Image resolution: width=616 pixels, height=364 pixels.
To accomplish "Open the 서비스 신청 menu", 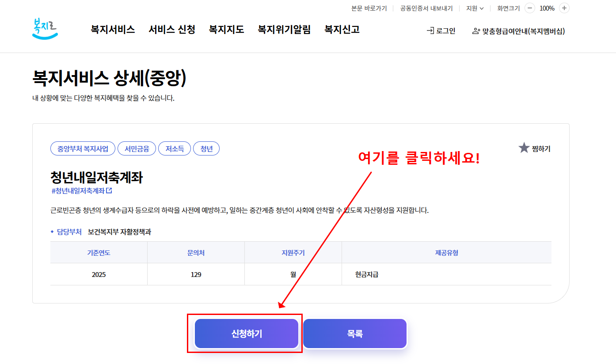I will tap(171, 29).
